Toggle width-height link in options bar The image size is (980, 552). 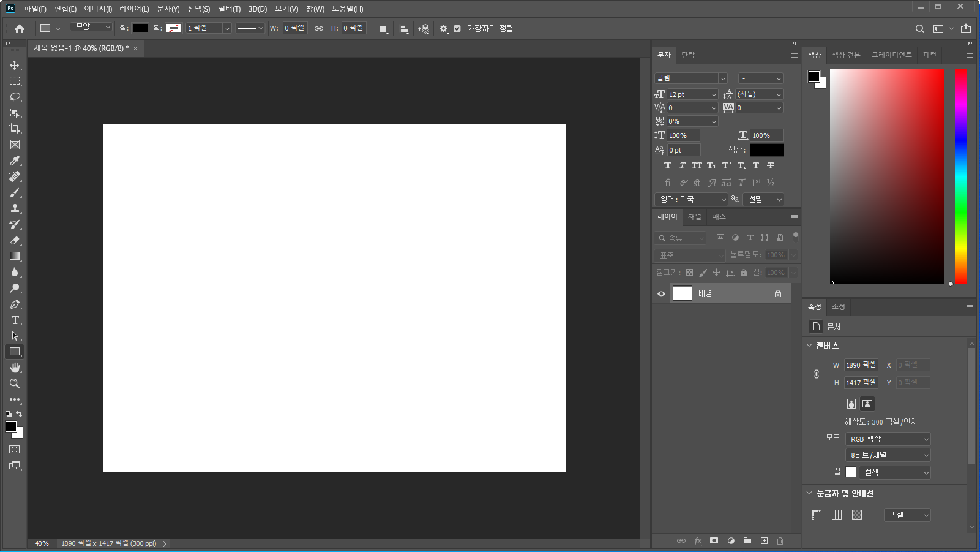[319, 29]
